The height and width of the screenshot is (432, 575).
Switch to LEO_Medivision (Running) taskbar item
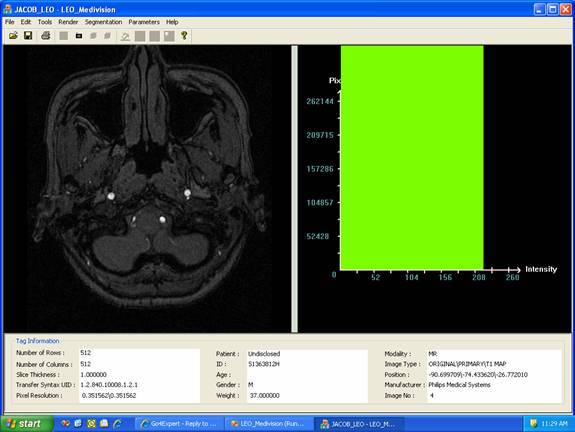pos(269,424)
